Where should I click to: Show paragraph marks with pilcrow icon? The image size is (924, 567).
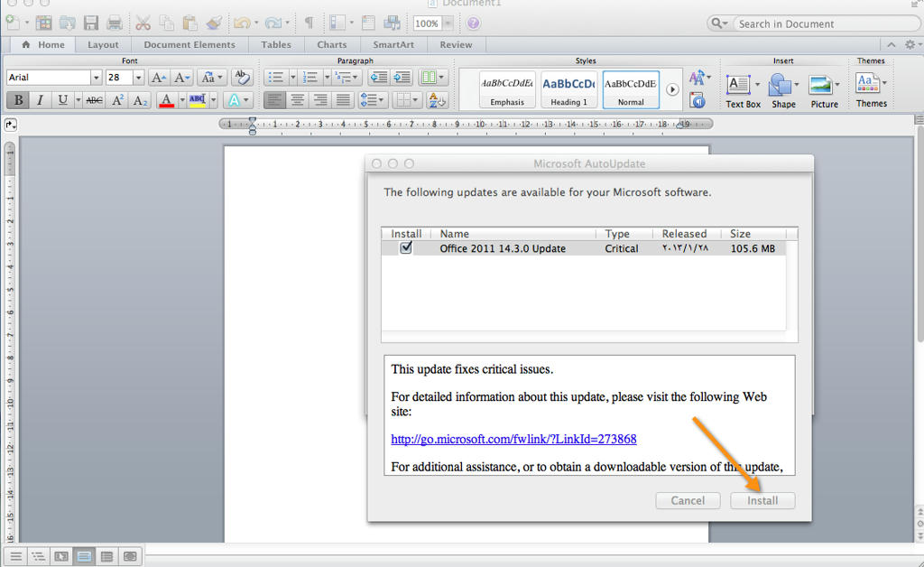(x=309, y=23)
